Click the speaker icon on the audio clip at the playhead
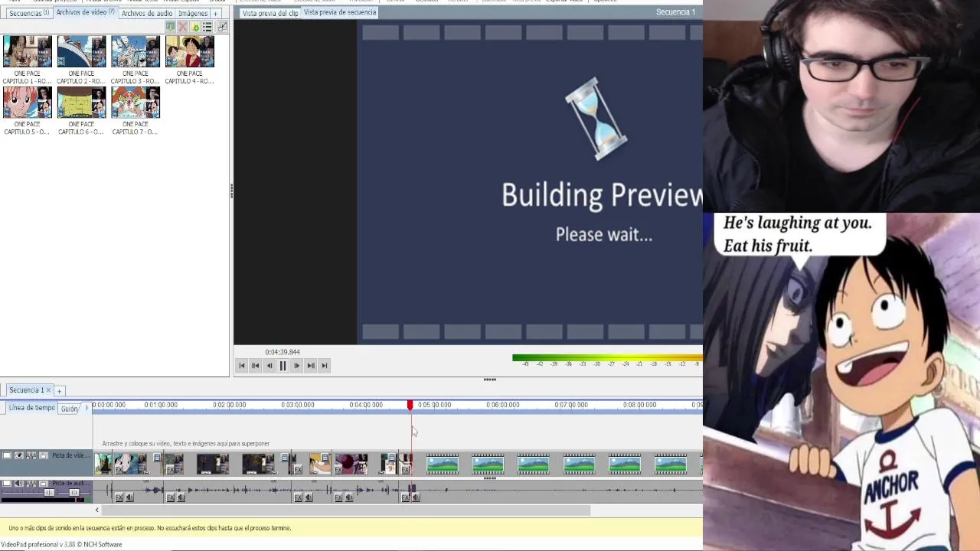Image resolution: width=980 pixels, height=551 pixels. tap(416, 497)
